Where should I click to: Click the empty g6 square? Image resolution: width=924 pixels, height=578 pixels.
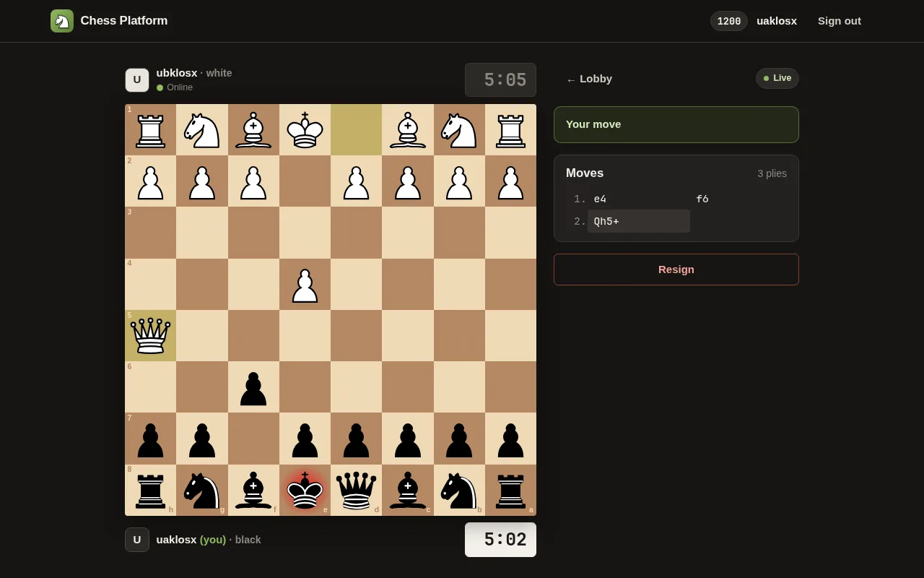[201, 387]
